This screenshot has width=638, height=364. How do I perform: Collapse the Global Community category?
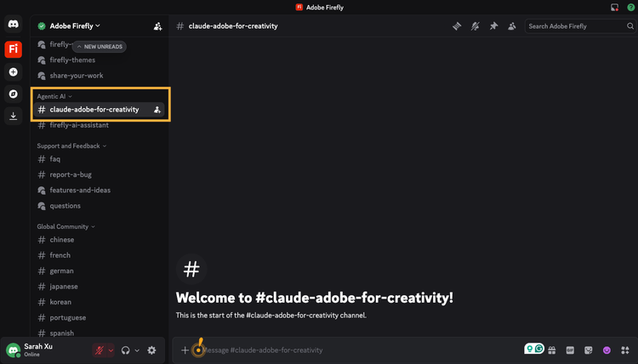66,226
